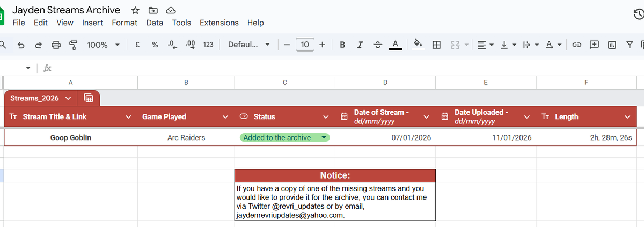This screenshot has height=227, width=644.
Task: Open Stream Title & Link column menu
Action: pos(128,116)
